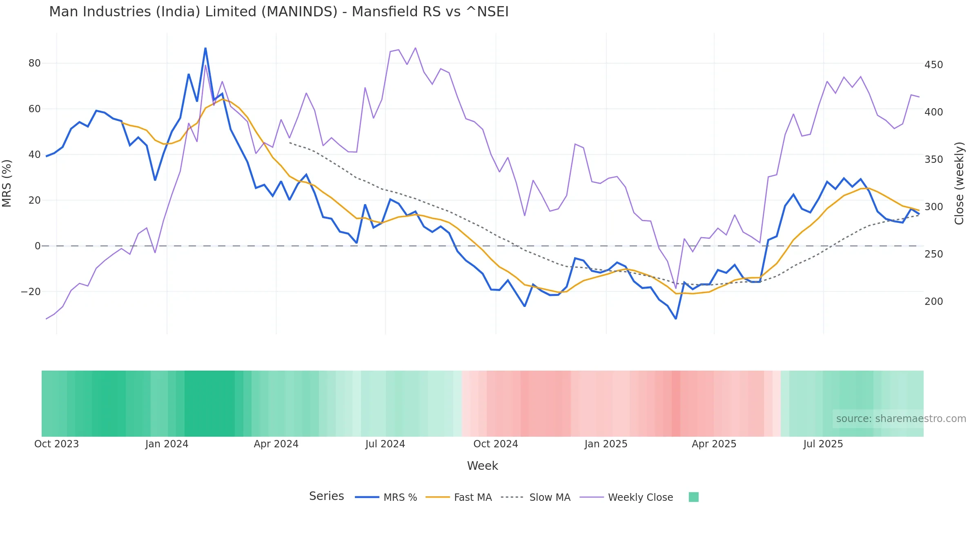Click the 'Series' legend title
This screenshot has width=980, height=551.
coord(327,496)
